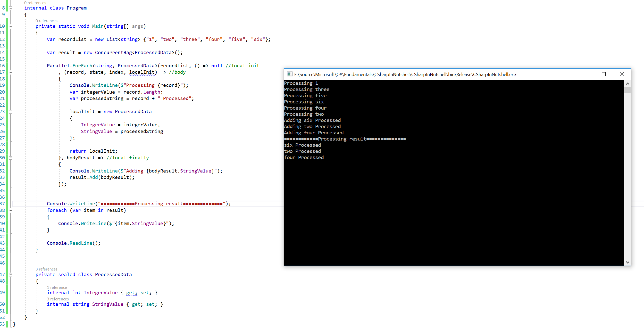Open '3 references' CodeLens above ProcessedData class
The width and height of the screenshot is (644, 336).
pyautogui.click(x=46, y=269)
